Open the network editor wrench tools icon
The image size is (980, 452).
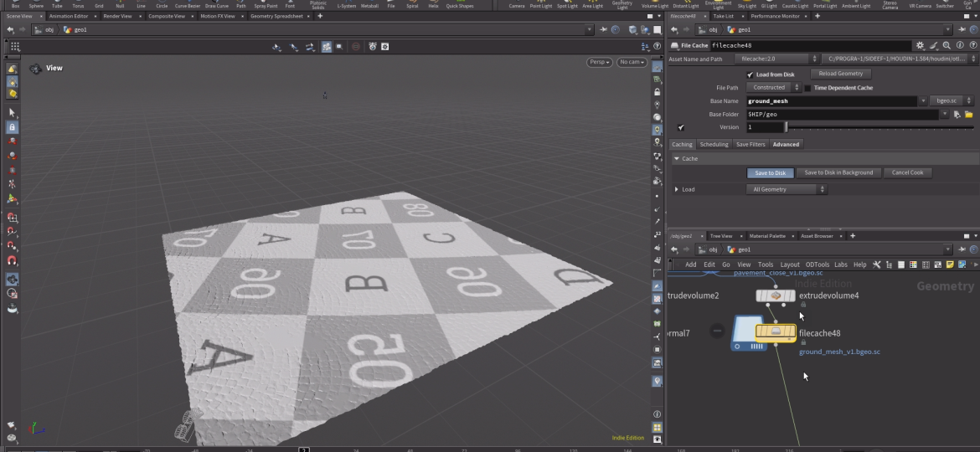coord(877,265)
